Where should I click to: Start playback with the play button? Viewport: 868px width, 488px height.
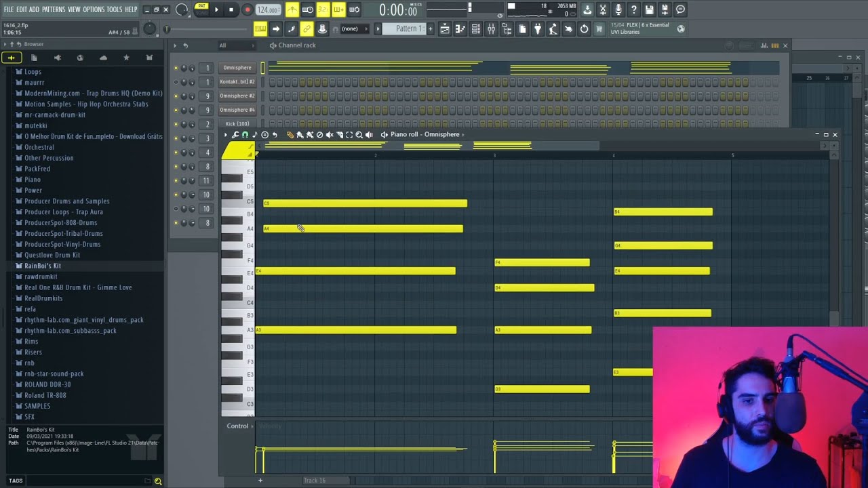click(216, 9)
